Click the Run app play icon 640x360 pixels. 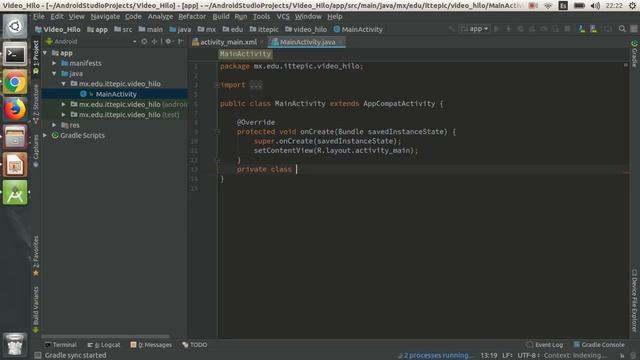tap(497, 29)
